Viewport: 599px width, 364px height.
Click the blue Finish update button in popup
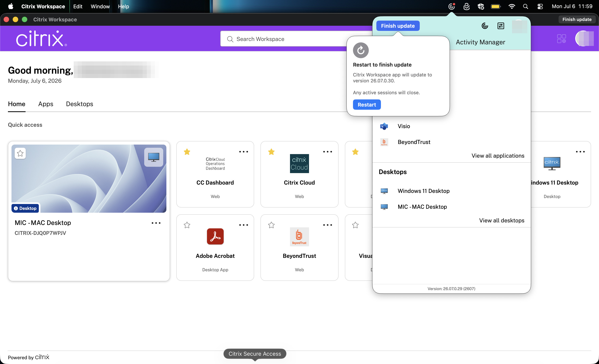[x=398, y=26]
